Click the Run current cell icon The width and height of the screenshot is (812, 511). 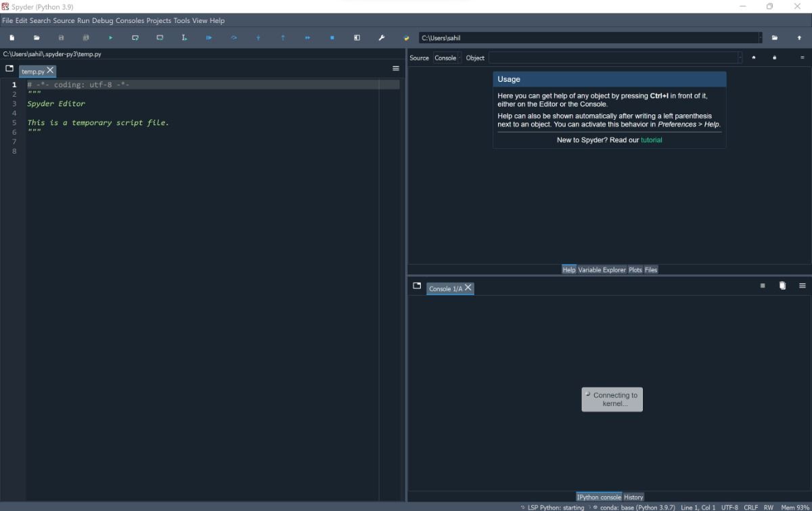[x=135, y=37]
